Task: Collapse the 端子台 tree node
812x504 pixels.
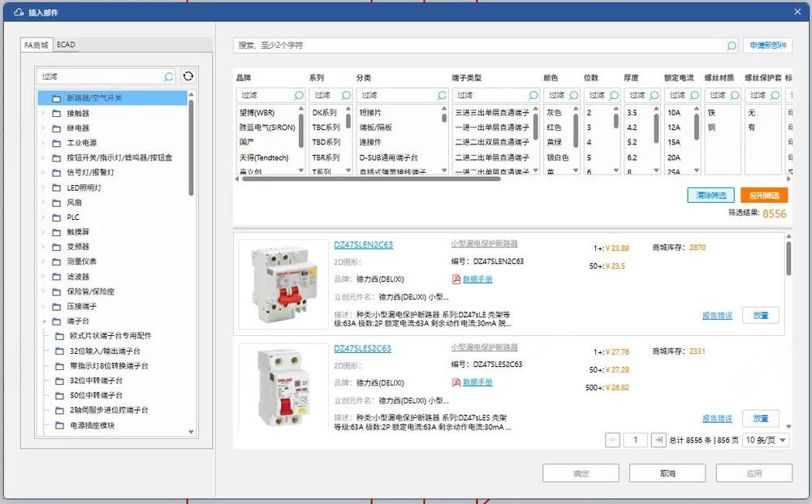Action: (x=43, y=321)
